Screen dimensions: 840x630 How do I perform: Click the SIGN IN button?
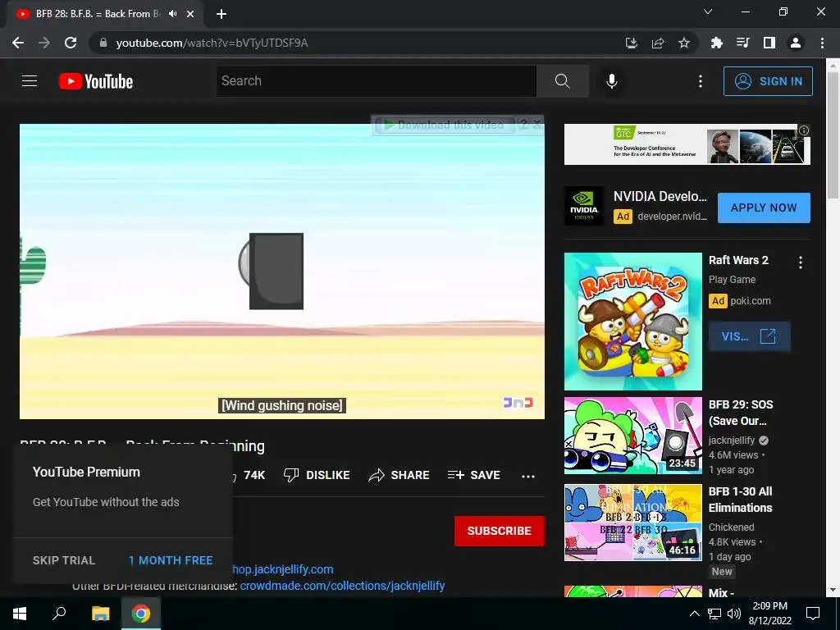click(x=768, y=81)
